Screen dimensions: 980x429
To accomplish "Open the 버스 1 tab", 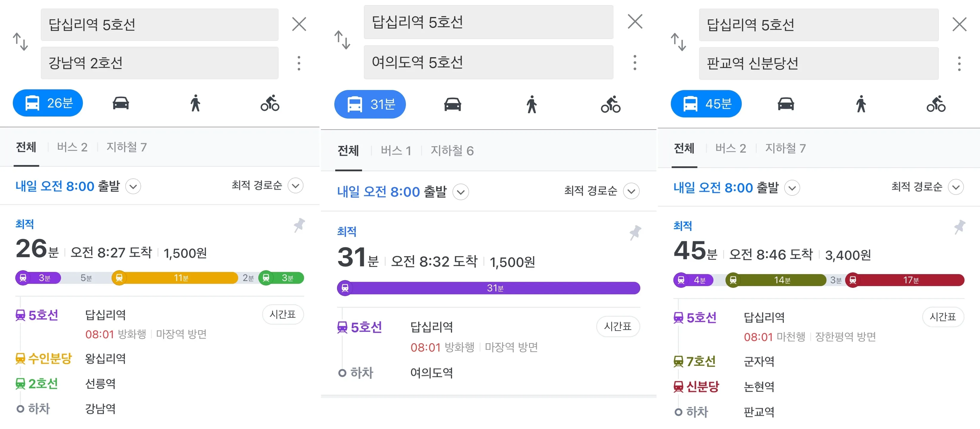I will (396, 151).
